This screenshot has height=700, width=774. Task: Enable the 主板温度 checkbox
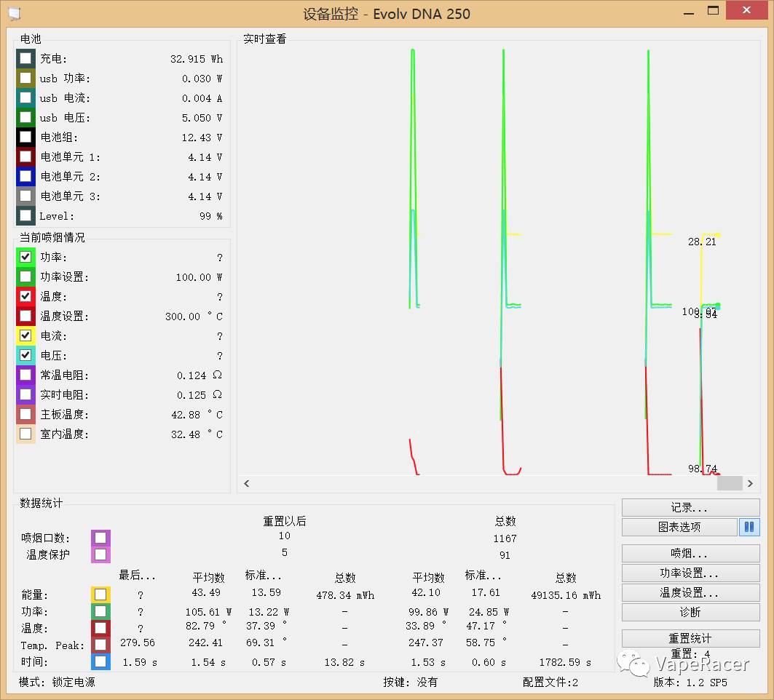[25, 414]
